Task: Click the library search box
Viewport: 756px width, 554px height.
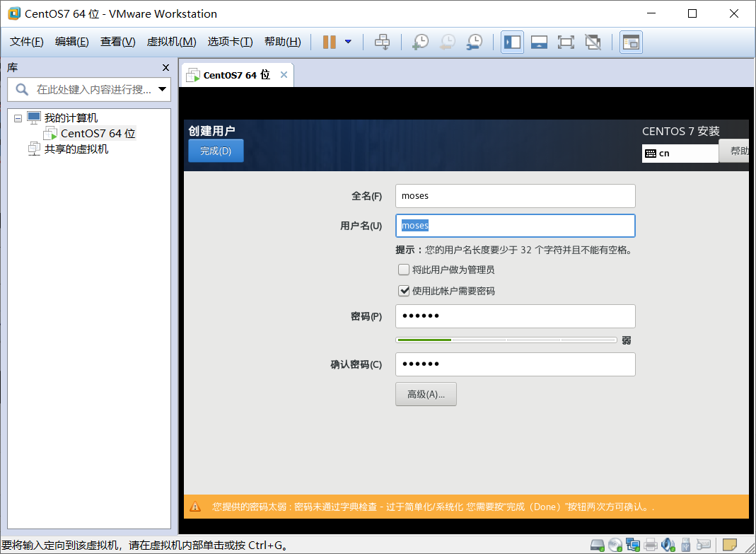Action: (89, 89)
